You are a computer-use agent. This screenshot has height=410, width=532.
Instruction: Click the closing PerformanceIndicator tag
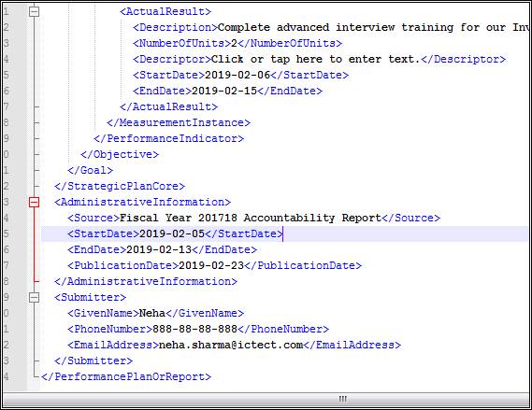[168, 138]
